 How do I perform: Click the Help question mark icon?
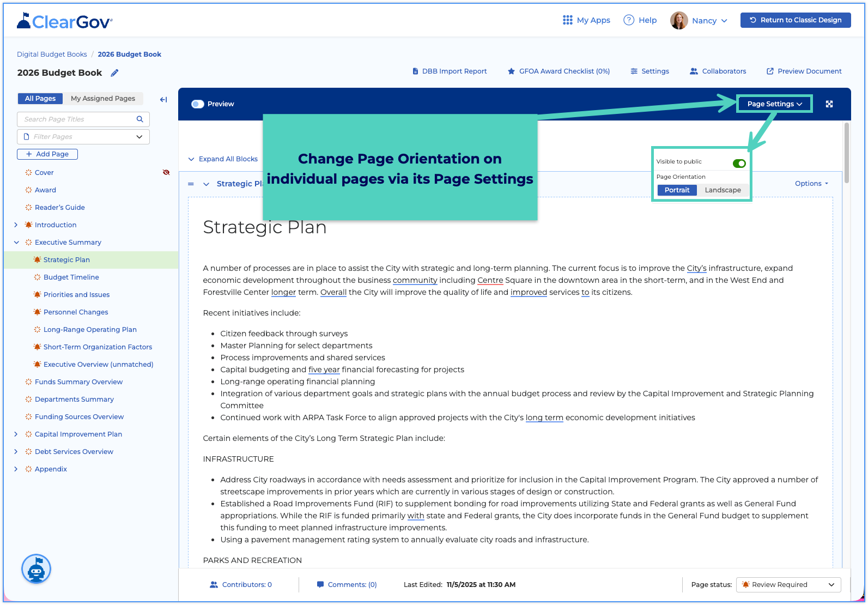tap(629, 20)
